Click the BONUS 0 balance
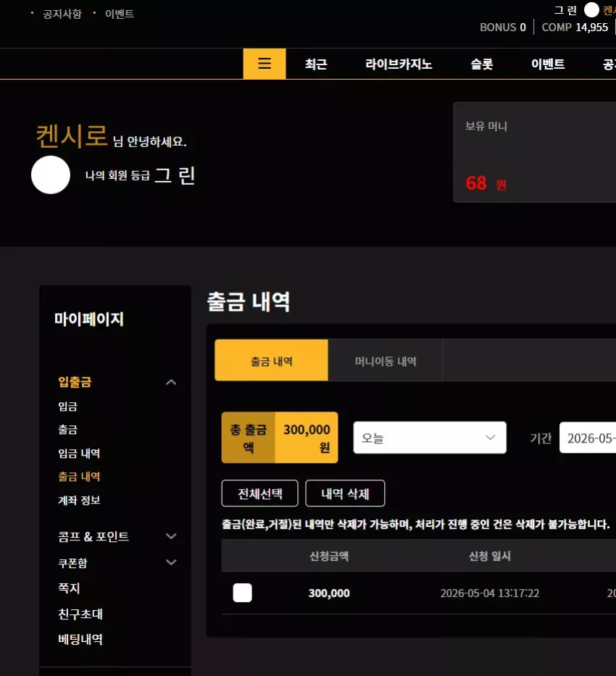This screenshot has height=676, width=616. coord(503,27)
